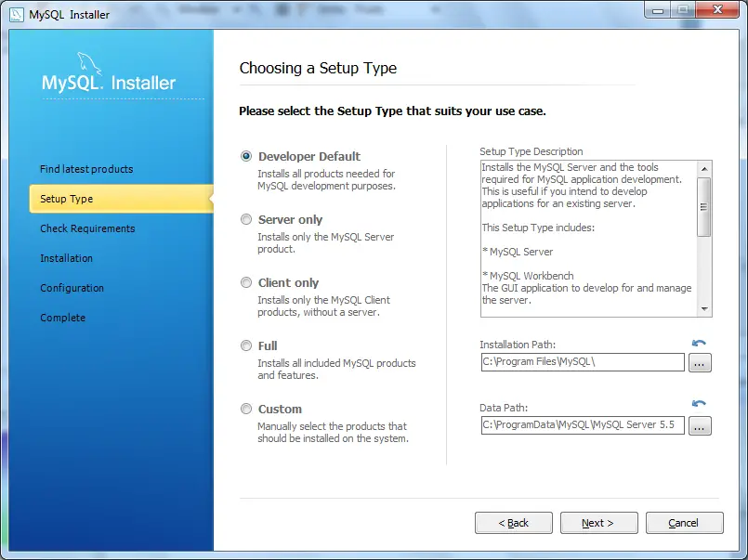Image resolution: width=748 pixels, height=560 pixels.
Task: Reset the Installation Path with the undo arrow
Action: 699,343
